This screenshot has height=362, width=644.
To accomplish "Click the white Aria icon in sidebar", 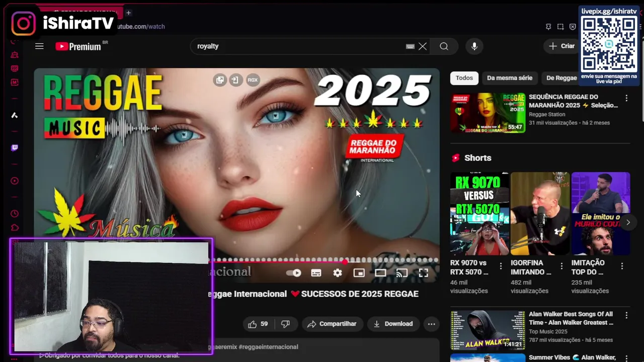I will [x=15, y=115].
